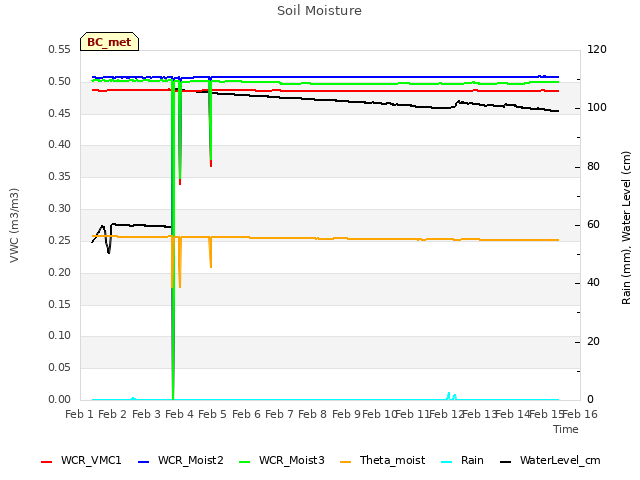640x480 pixels.
Task: Click the Feb 16 date tick
Action: click(x=580, y=414)
